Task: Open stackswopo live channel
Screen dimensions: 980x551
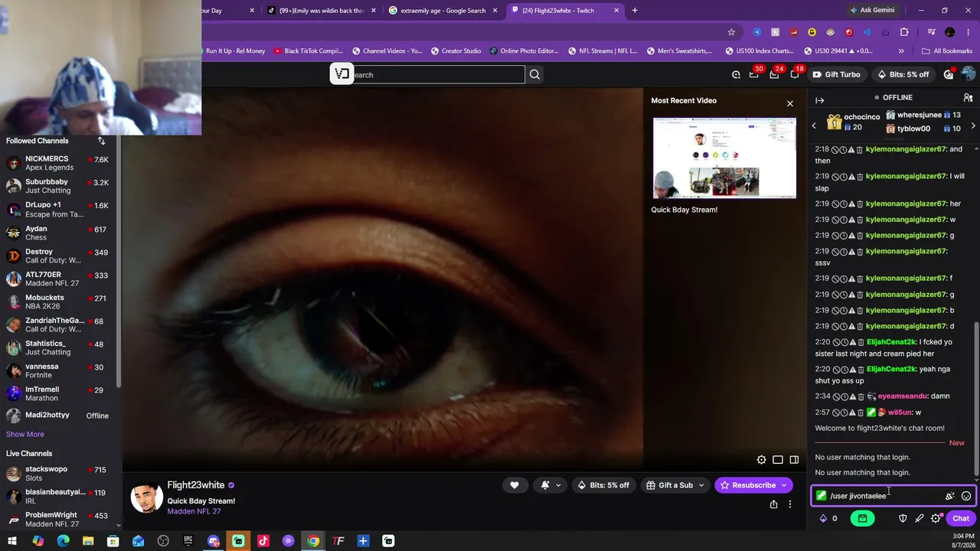Action: pyautogui.click(x=58, y=473)
